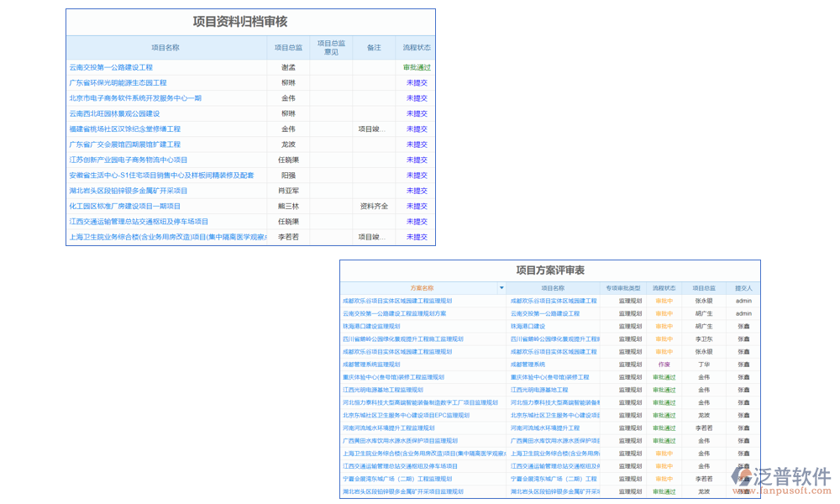Screen dimensions: 840x504
Task: Click the 流程状态 header in archive table
Action: coord(416,48)
